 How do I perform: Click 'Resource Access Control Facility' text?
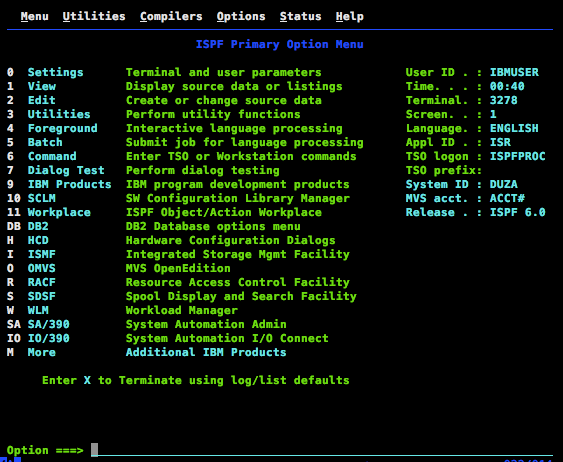pos(238,282)
